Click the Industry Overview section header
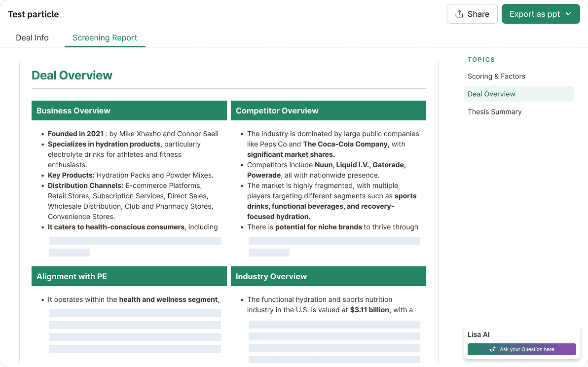The image size is (588, 367). click(328, 276)
